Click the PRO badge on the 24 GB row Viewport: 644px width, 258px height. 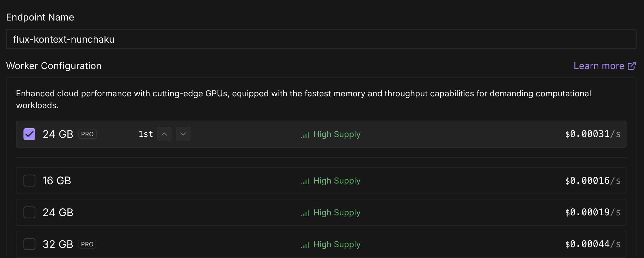pos(87,134)
